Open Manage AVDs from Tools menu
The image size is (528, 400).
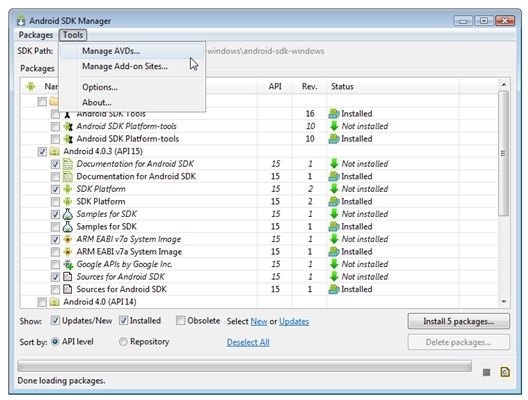tap(132, 51)
